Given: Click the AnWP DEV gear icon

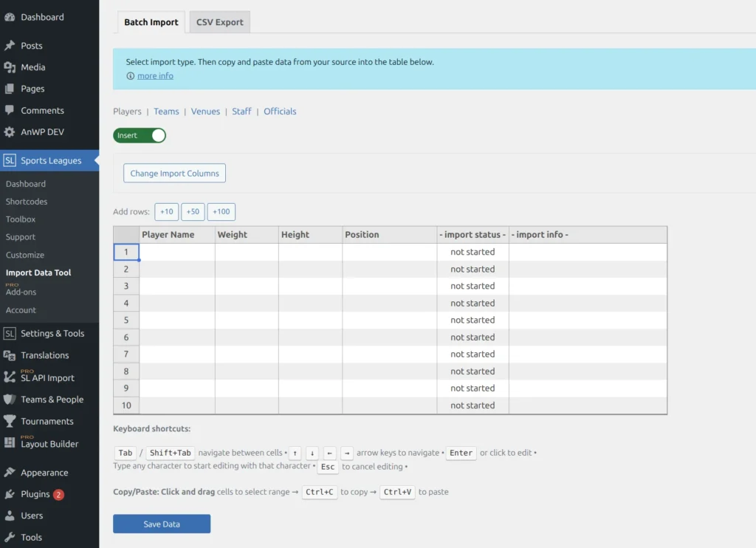Looking at the screenshot, I should (10, 132).
